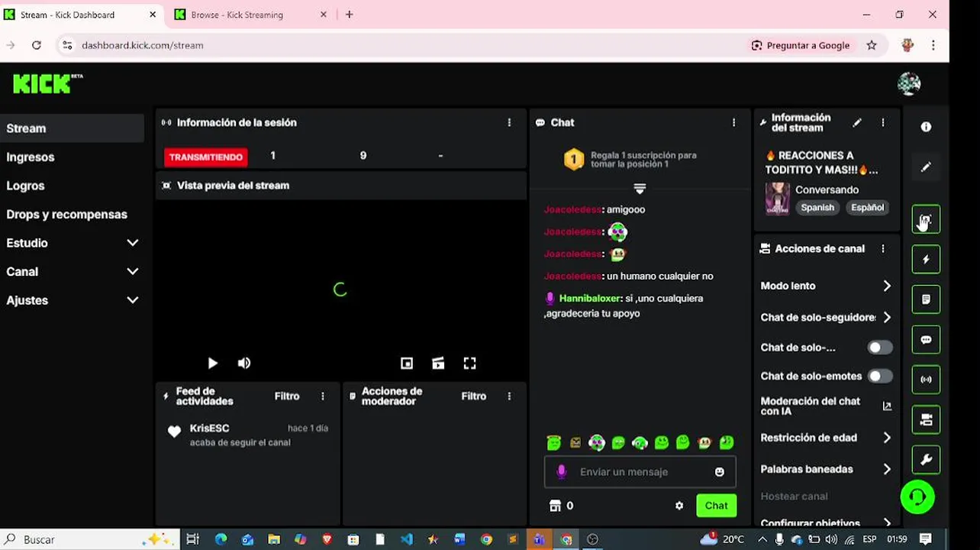Open Filtro for Acciones de moderador
980x550 pixels.
click(474, 396)
